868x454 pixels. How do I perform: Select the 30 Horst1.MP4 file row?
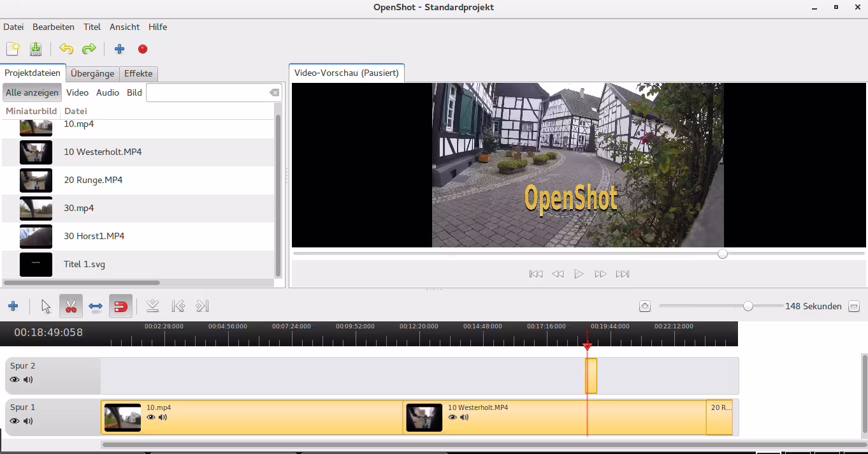138,237
